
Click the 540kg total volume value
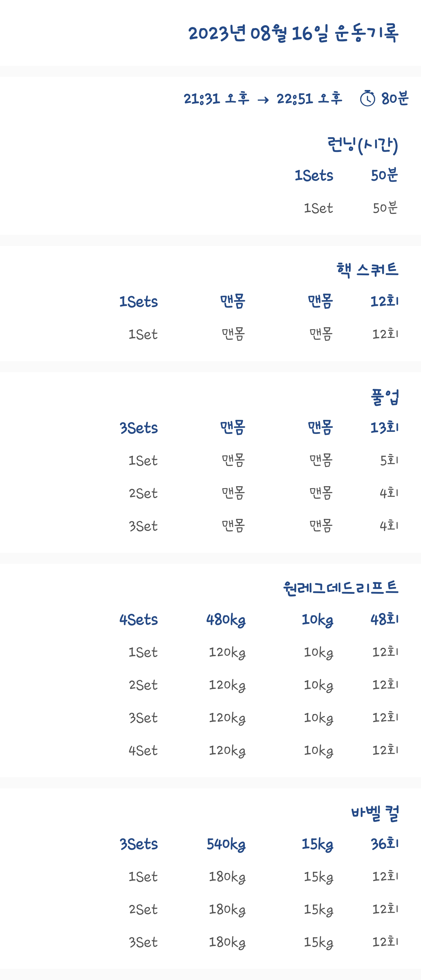point(226,844)
